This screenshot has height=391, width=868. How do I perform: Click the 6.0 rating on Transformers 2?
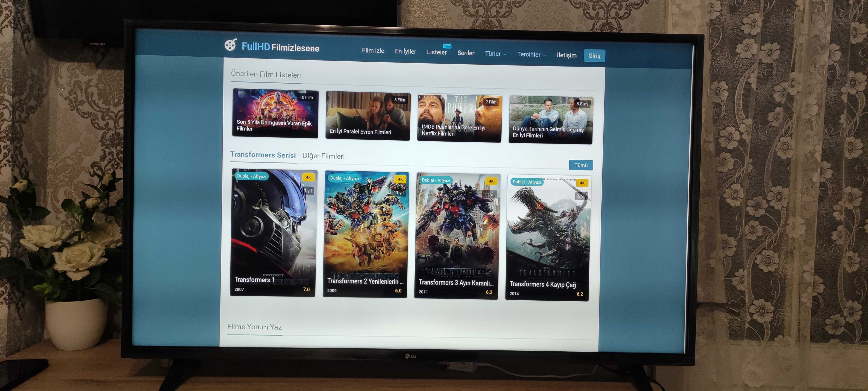click(398, 291)
